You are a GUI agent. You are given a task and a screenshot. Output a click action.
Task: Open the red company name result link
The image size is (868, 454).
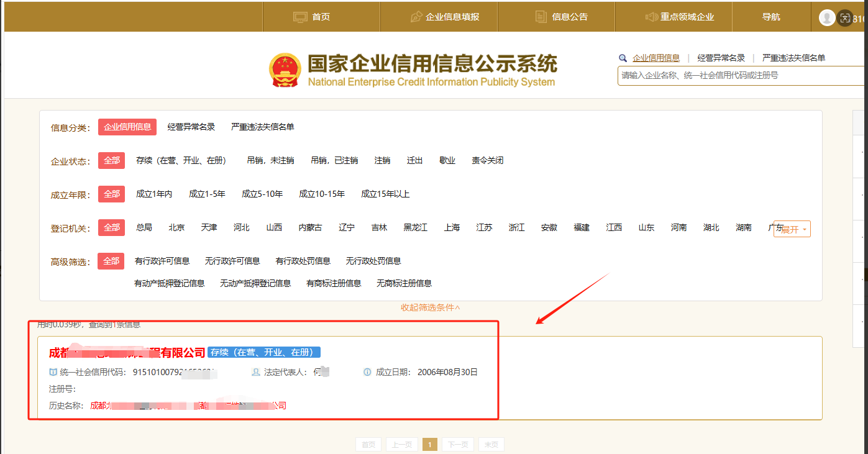127,353
